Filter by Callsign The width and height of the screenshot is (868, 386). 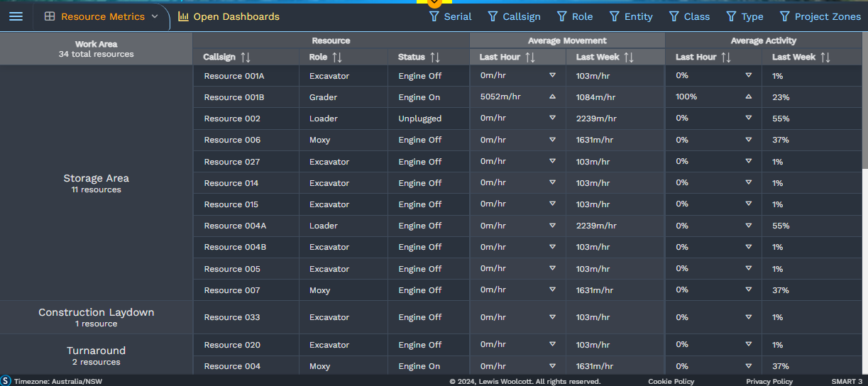point(514,16)
